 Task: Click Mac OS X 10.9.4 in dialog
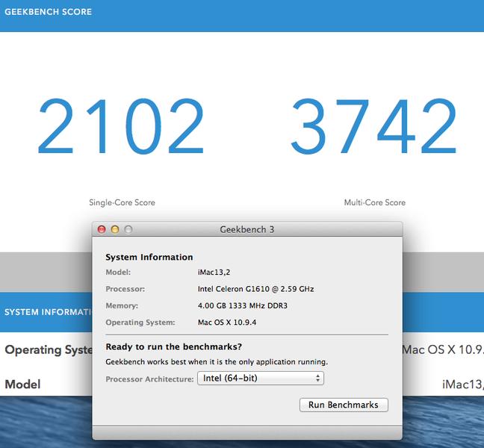pos(227,323)
